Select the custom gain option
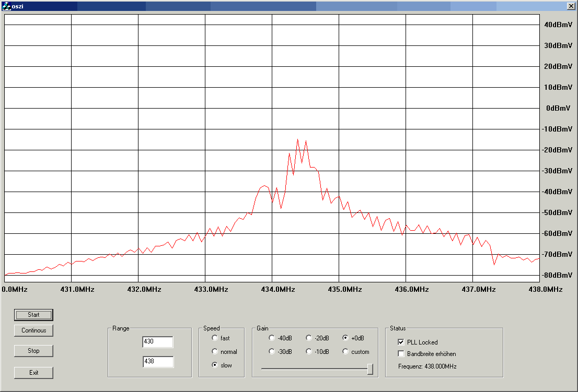This screenshot has width=578, height=392. pos(345,351)
